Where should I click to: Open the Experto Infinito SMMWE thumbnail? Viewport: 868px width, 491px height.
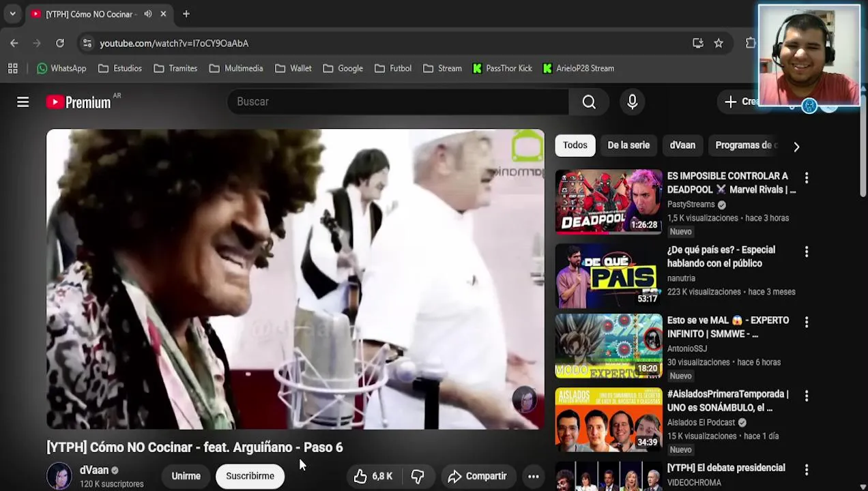point(609,346)
